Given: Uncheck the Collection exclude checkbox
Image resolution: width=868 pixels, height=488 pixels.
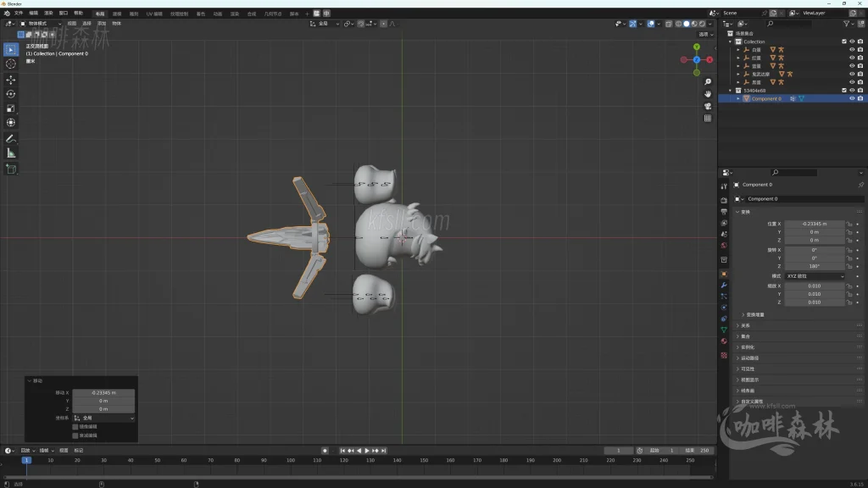Looking at the screenshot, I should click(843, 42).
